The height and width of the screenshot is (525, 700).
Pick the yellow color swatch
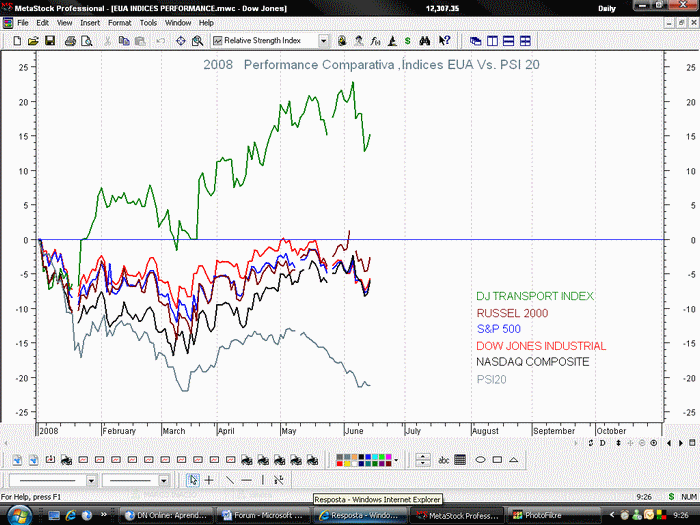click(x=347, y=463)
